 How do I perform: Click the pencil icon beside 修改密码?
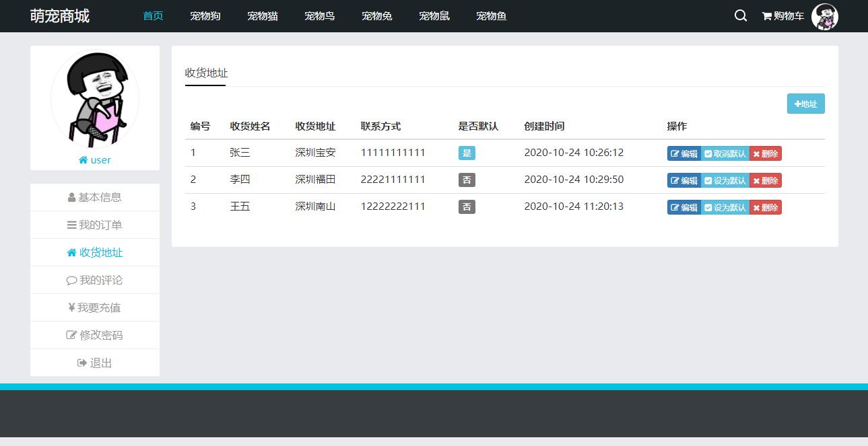tap(70, 335)
